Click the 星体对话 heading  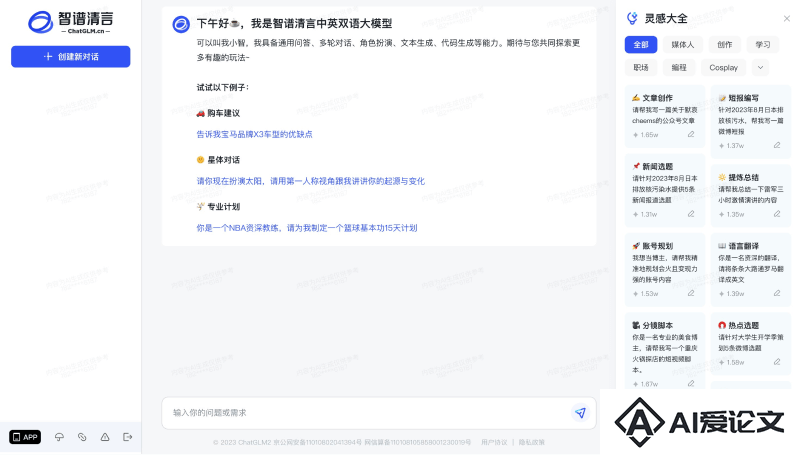point(223,160)
